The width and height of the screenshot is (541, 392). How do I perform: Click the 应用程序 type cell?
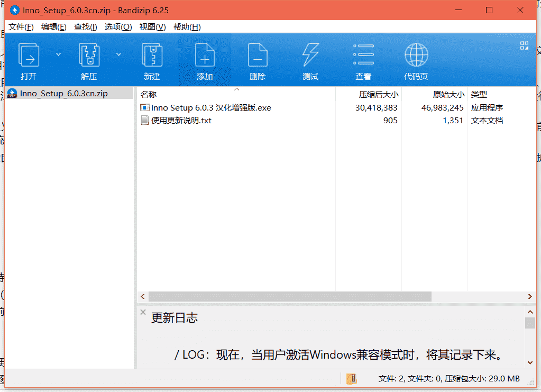tap(487, 108)
